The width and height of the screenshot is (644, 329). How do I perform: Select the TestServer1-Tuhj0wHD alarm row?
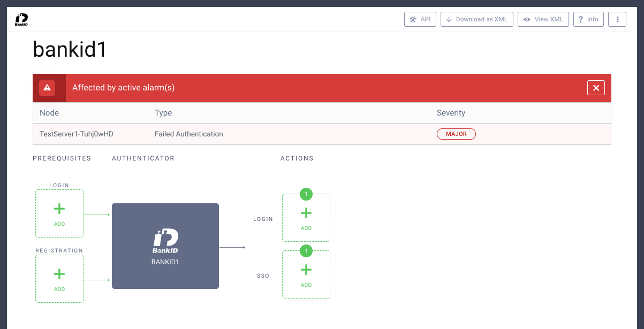[x=77, y=134]
